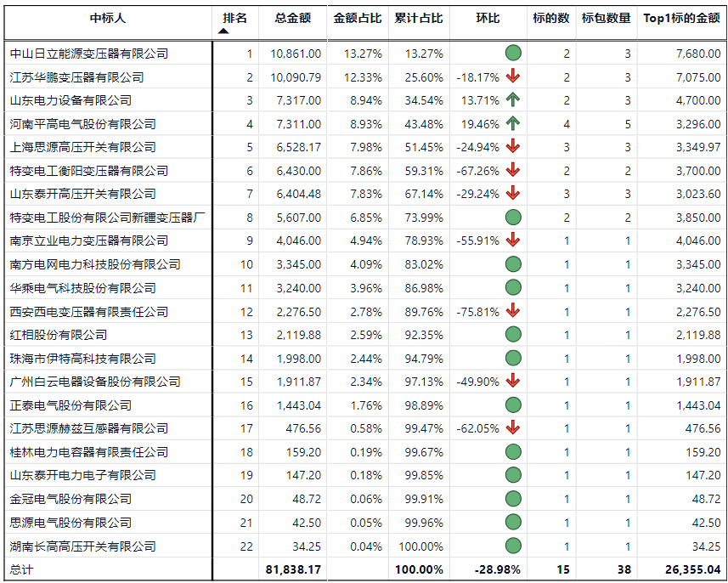Image resolution: width=728 pixels, height=583 pixels.
Task: Click amount 5,607.00 in 特变电工新疆变压器厂 row
Action: 298,218
